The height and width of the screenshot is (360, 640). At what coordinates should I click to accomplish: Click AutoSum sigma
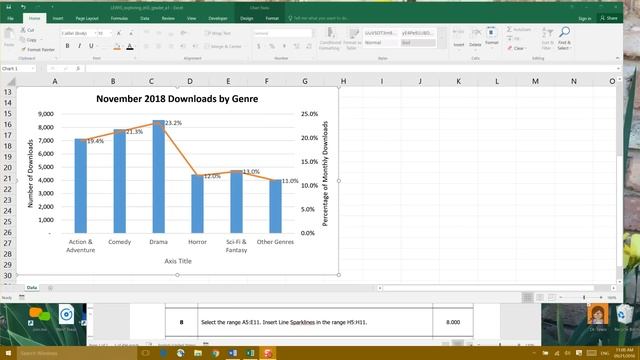pos(509,29)
